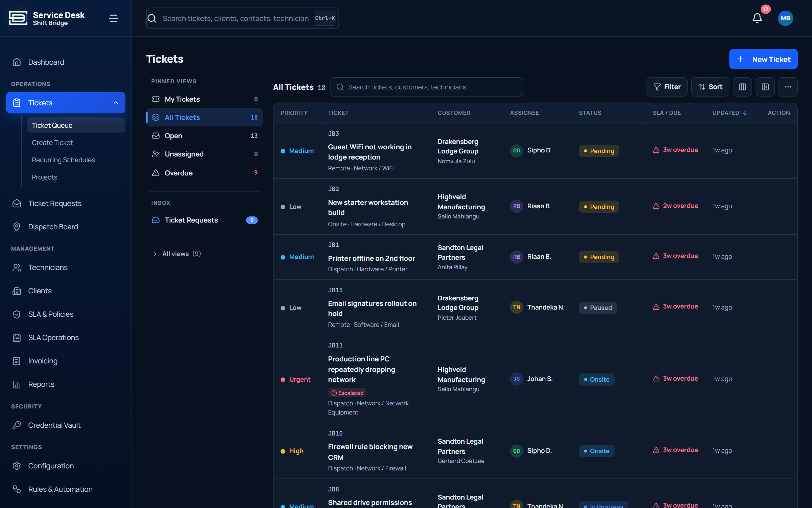Open Ticket Queue in sidebar
This screenshot has width=812, height=508.
pos(76,125)
